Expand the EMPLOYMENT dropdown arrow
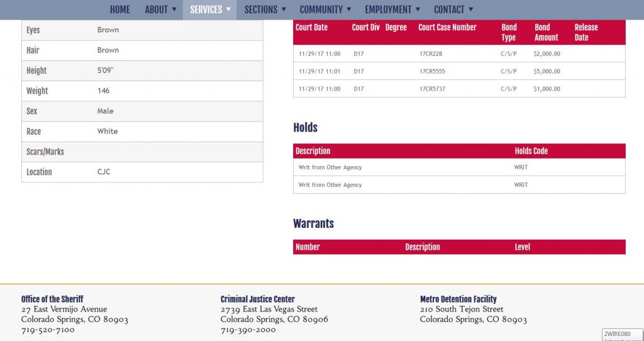 418,9
